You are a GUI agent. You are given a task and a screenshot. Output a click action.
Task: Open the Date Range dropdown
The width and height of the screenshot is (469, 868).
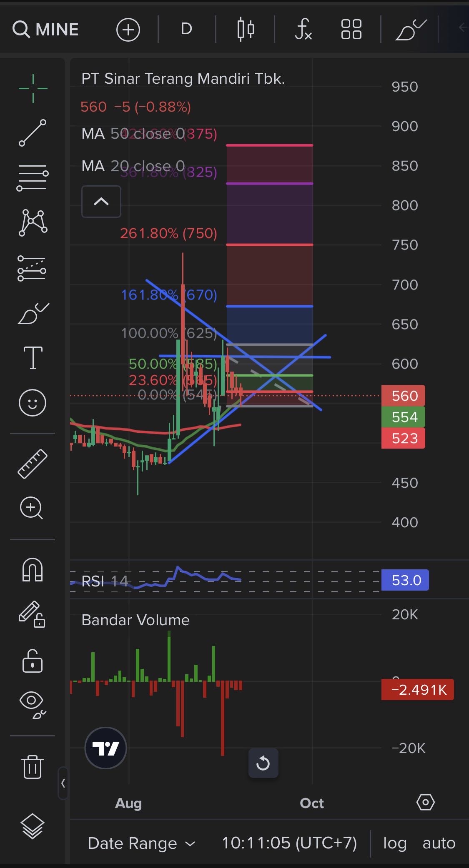141,843
